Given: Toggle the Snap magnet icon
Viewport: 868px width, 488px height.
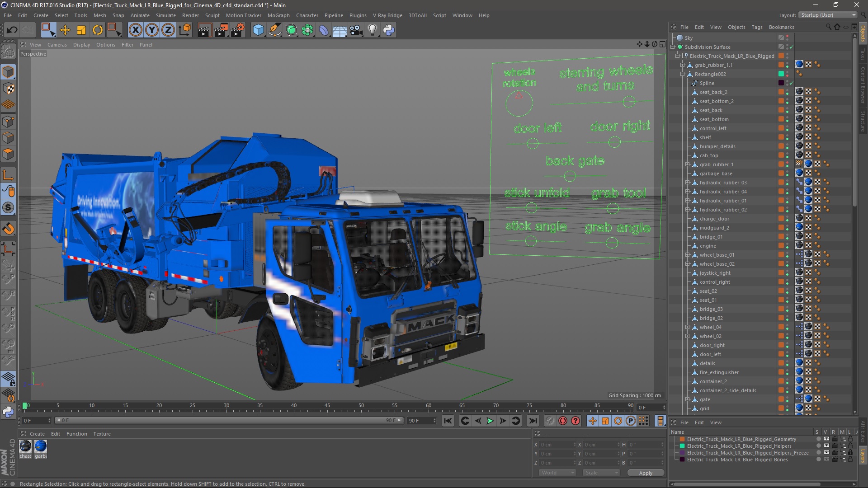Looking at the screenshot, I should pos(8,229).
